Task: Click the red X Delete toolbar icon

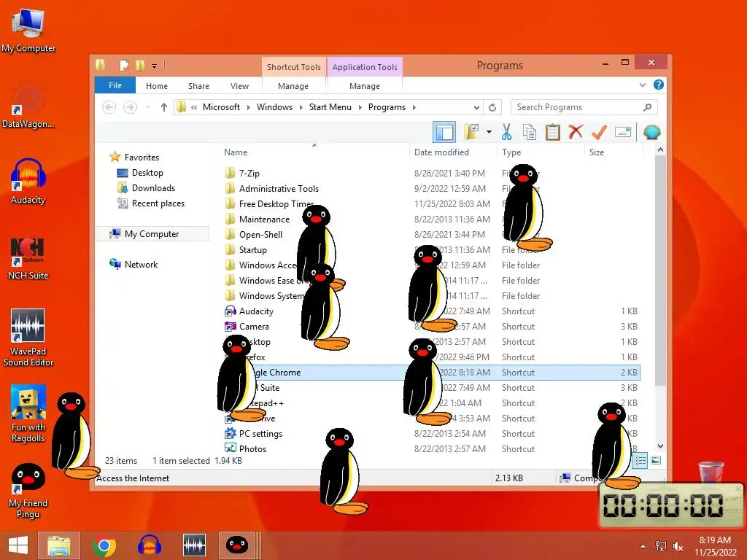Action: tap(576, 132)
